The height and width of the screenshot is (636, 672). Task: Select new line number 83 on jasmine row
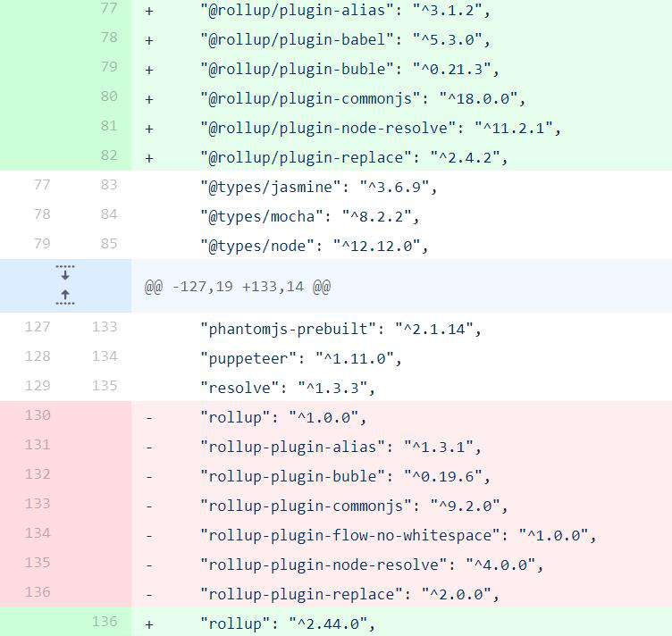pos(109,185)
